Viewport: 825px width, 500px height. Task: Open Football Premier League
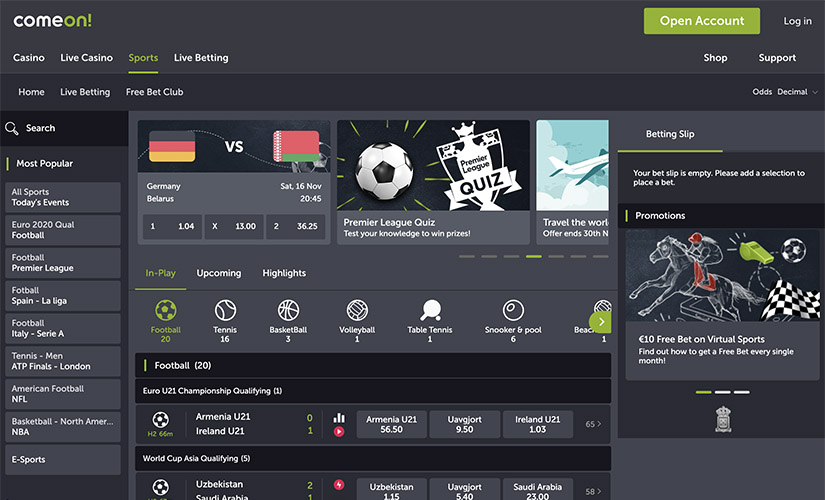pos(63,263)
